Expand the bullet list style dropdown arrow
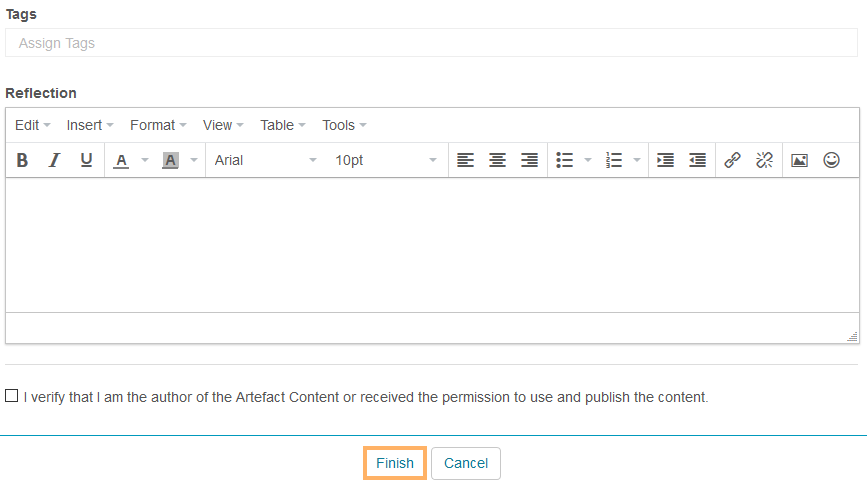This screenshot has width=867, height=485. [588, 160]
